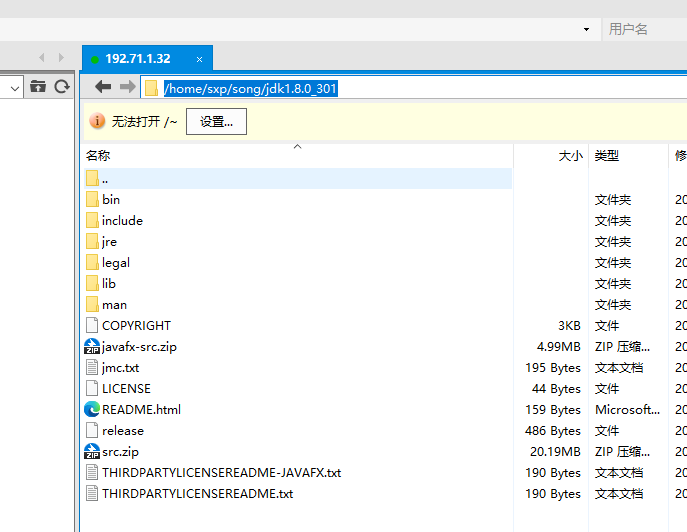Click the blank file icon of release
The image size is (687, 532).
pyautogui.click(x=92, y=430)
